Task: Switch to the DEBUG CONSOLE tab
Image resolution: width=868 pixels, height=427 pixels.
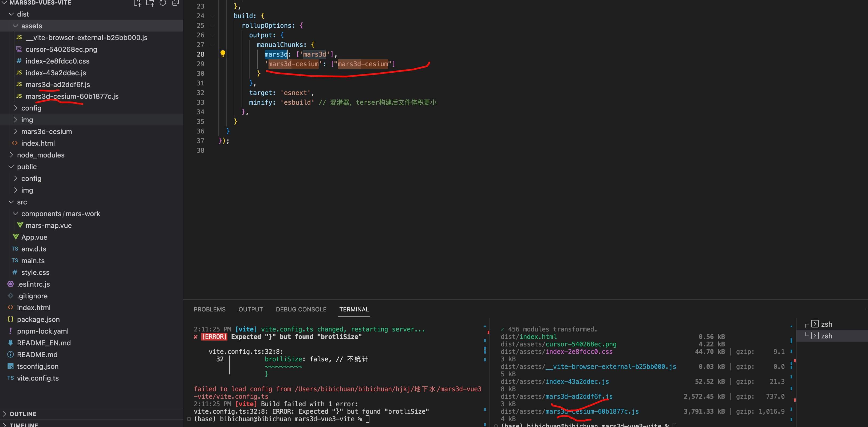Action: coord(301,309)
